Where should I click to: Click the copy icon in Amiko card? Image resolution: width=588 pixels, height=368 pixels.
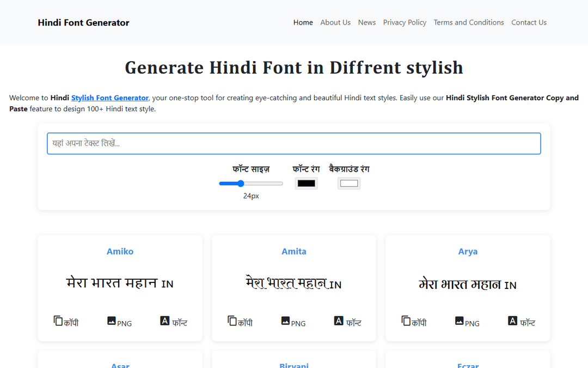pyautogui.click(x=58, y=321)
